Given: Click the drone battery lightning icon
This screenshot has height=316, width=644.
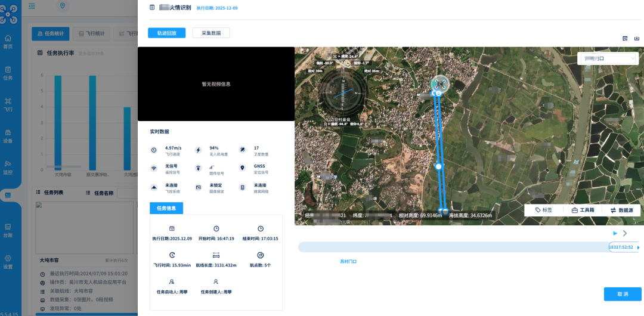Looking at the screenshot, I should (x=199, y=150).
